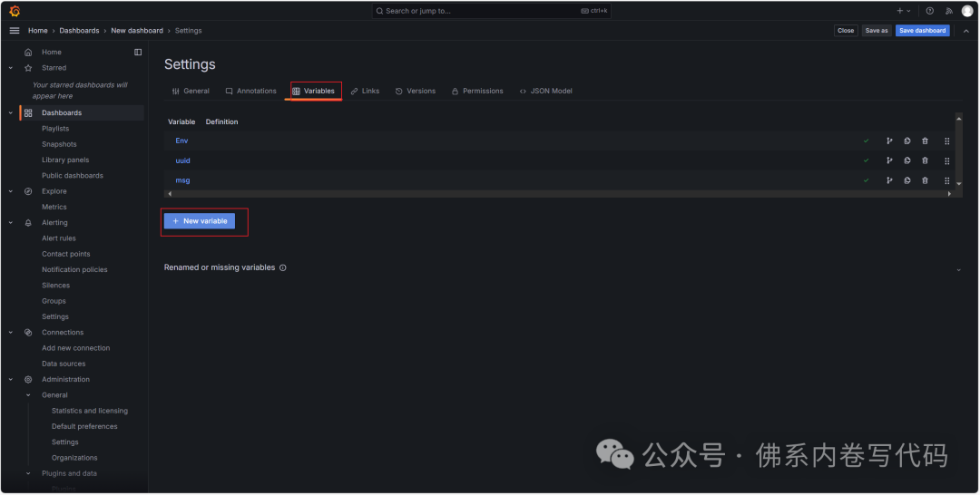This screenshot has height=495, width=980.
Task: Grab the Env row drag handle
Action: click(946, 141)
